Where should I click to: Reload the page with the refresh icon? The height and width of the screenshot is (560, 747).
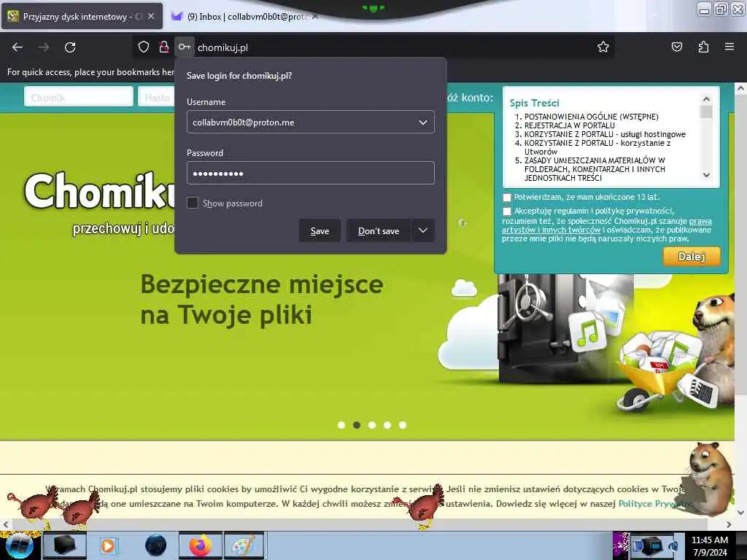click(70, 47)
